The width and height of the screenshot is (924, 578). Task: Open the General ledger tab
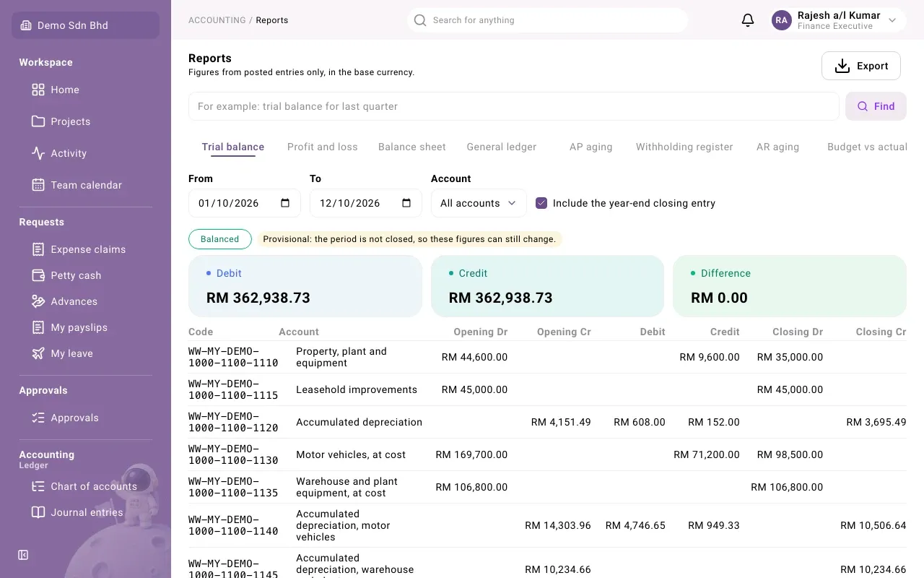502,147
